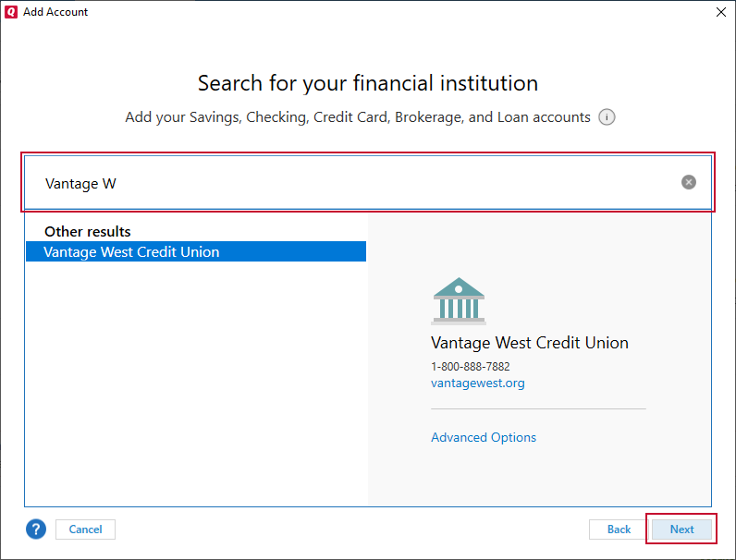
Task: Click the "Add your Savings, Checking" subtitle text
Action: (358, 117)
